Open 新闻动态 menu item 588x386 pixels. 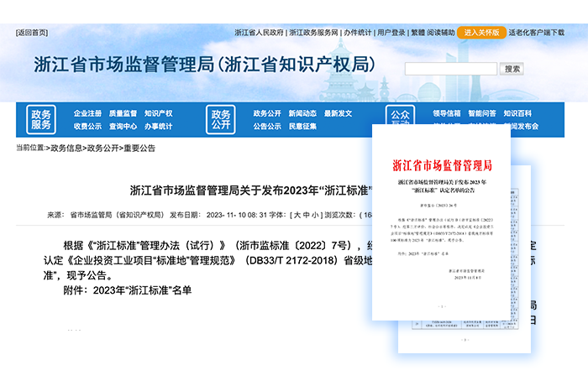pos(302,113)
